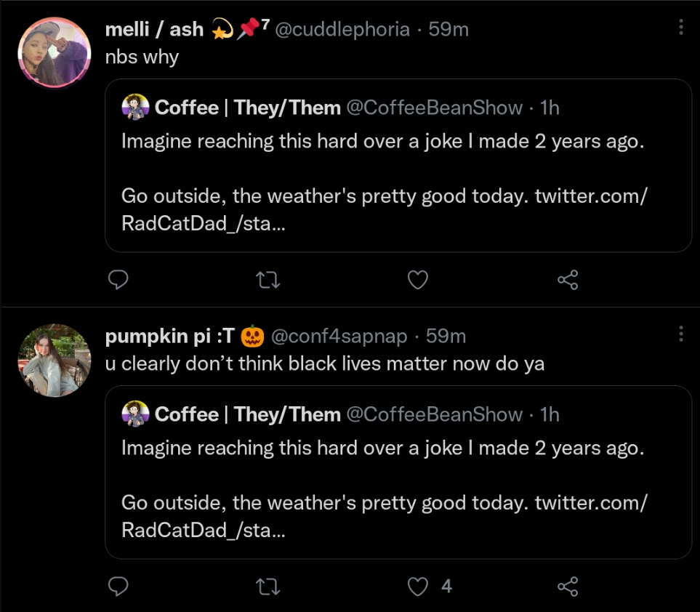Open the @CoffeeBeanShow handle in the first quote
Image resolution: width=700 pixels, height=612 pixels.
click(x=435, y=108)
